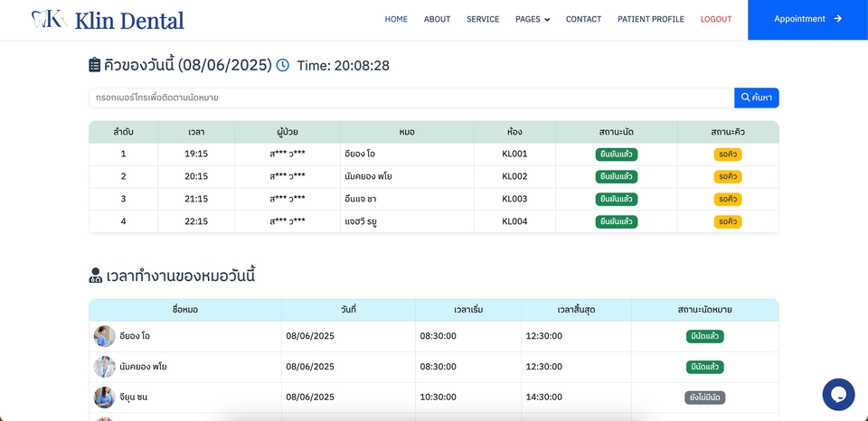This screenshot has width=868, height=421.
Task: Go to the HOME nav item
Action: [396, 19]
